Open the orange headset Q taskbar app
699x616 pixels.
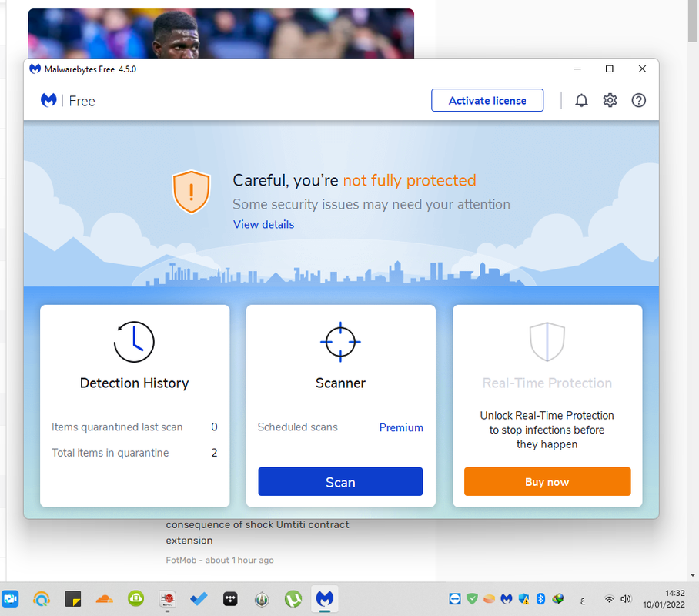[x=42, y=598]
